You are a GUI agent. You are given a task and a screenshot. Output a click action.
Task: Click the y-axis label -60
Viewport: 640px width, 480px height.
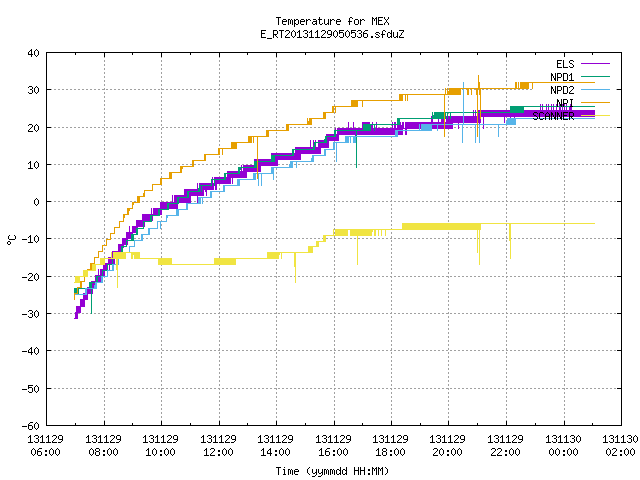click(31, 426)
